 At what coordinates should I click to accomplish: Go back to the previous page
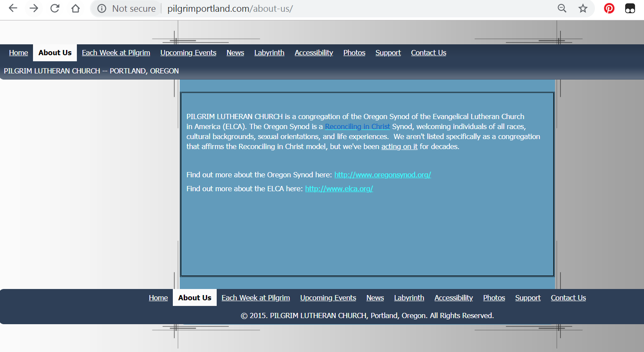13,8
